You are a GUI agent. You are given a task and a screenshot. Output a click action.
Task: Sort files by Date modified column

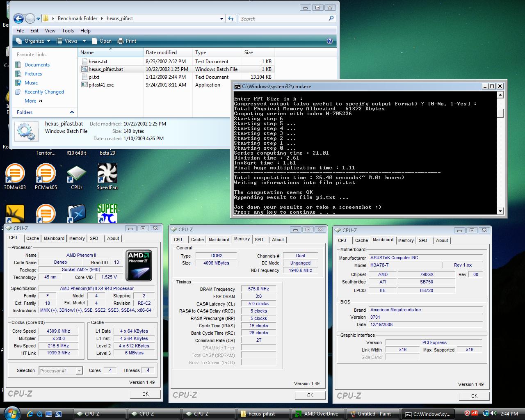[x=168, y=52]
